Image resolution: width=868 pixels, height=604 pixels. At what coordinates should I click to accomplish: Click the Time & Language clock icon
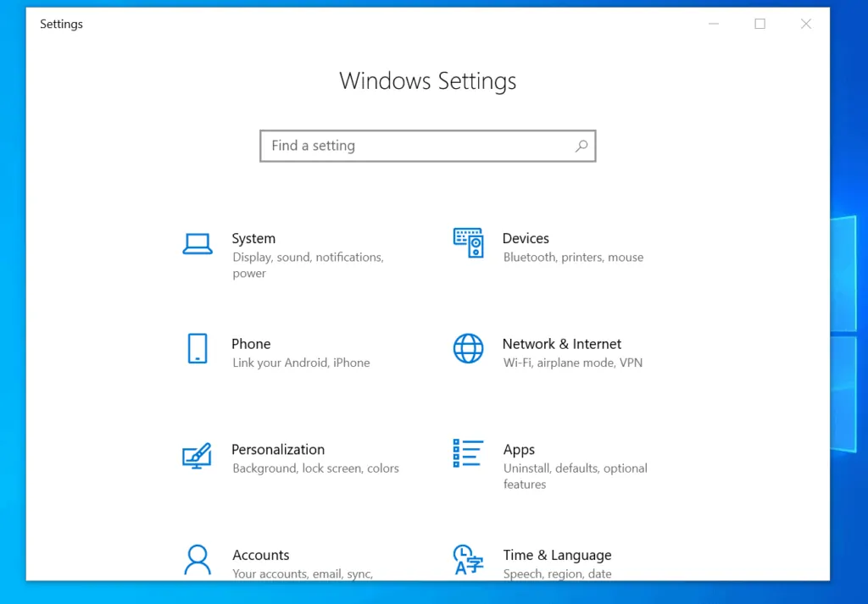pyautogui.click(x=469, y=559)
